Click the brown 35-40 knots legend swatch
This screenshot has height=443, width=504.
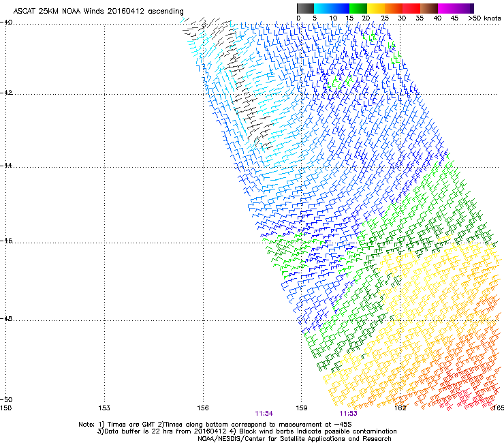click(429, 9)
